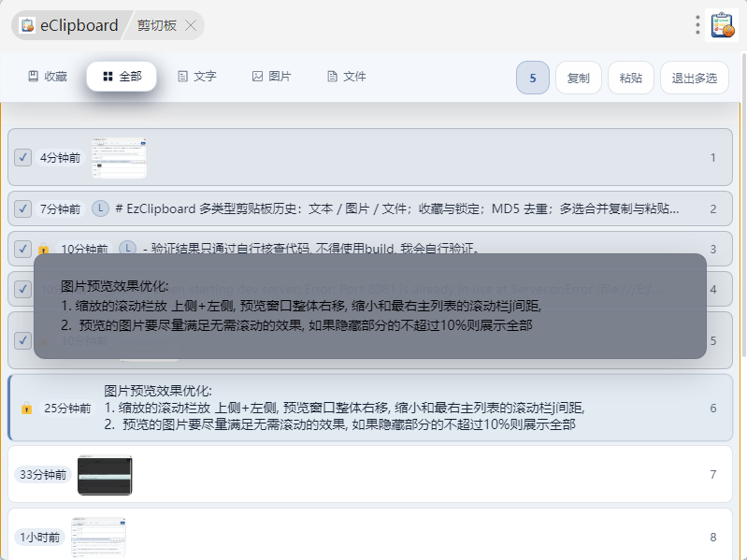Select the text '# EzClipboard 多类型剪贴板历史' entry
The width and height of the screenshot is (747, 560).
(369, 208)
